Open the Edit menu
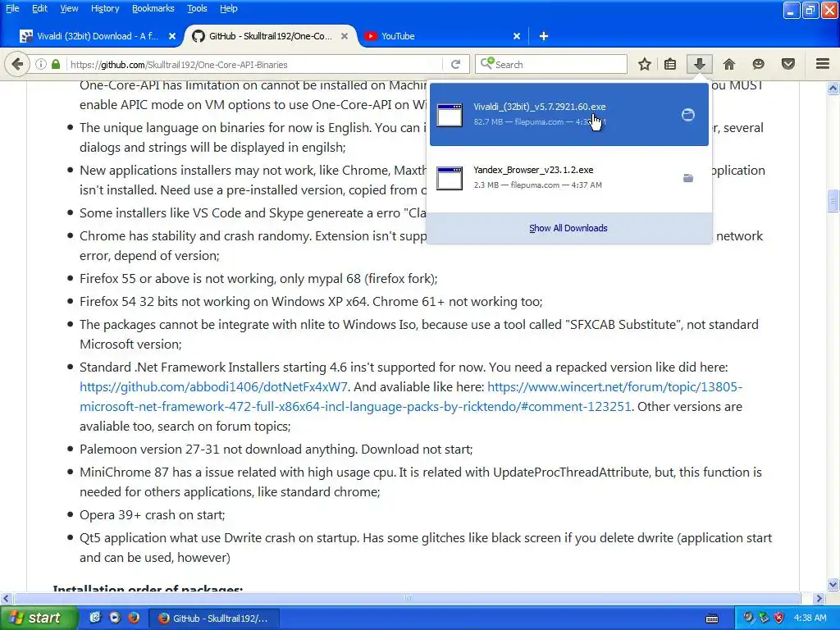Image resolution: width=840 pixels, height=630 pixels. pos(39,8)
